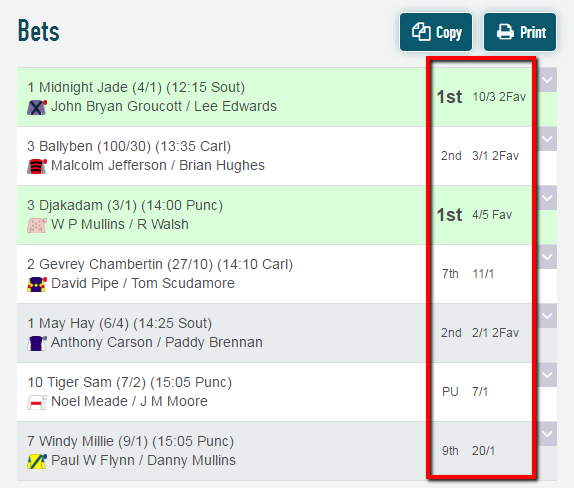Expand the Midnight Jade bet row chevron
The height and width of the screenshot is (488, 574).
(x=547, y=80)
